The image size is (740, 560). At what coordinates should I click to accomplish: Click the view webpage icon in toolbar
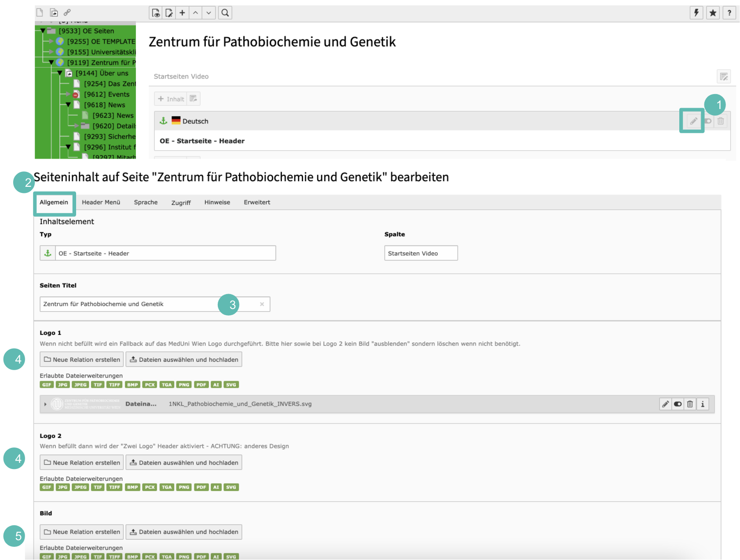click(x=156, y=13)
